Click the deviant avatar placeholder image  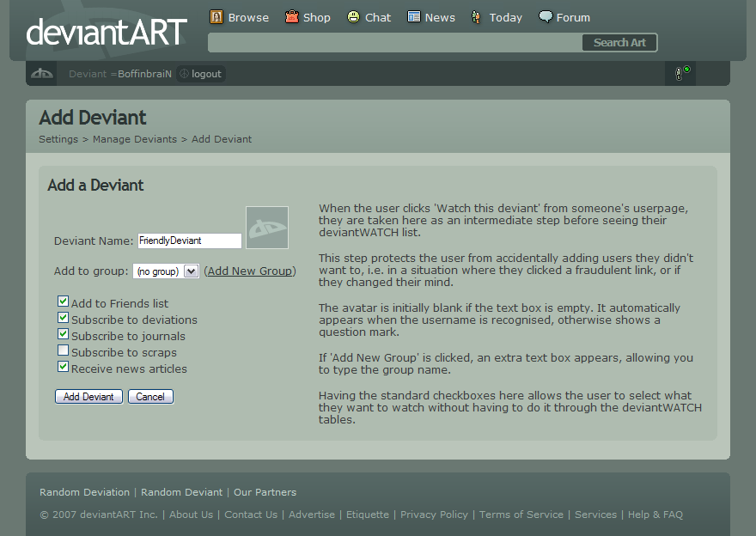click(x=267, y=228)
